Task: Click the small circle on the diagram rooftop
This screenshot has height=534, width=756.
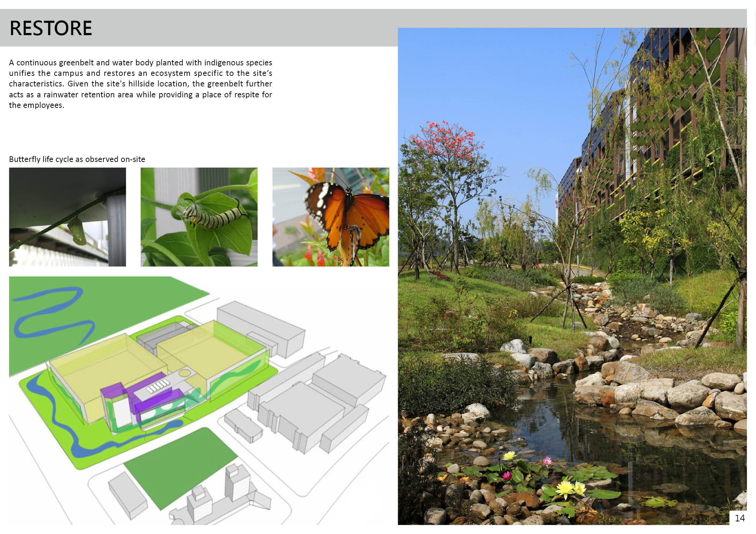Action: [x=184, y=373]
